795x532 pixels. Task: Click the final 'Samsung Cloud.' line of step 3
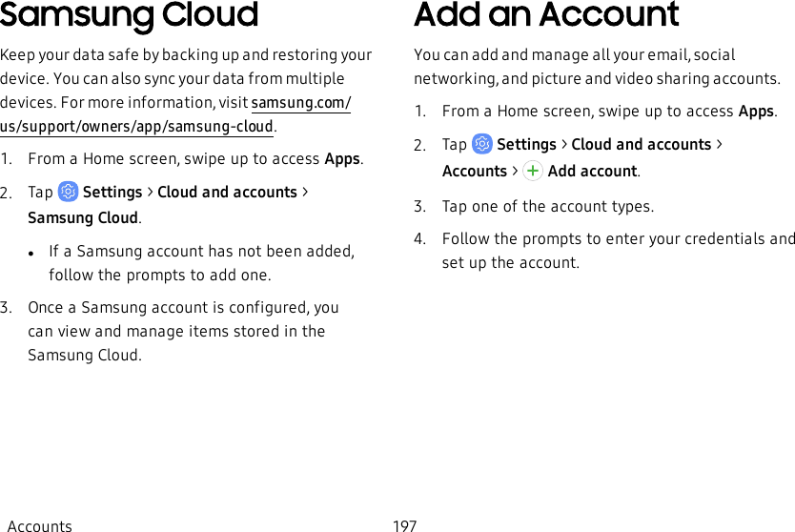(x=85, y=355)
